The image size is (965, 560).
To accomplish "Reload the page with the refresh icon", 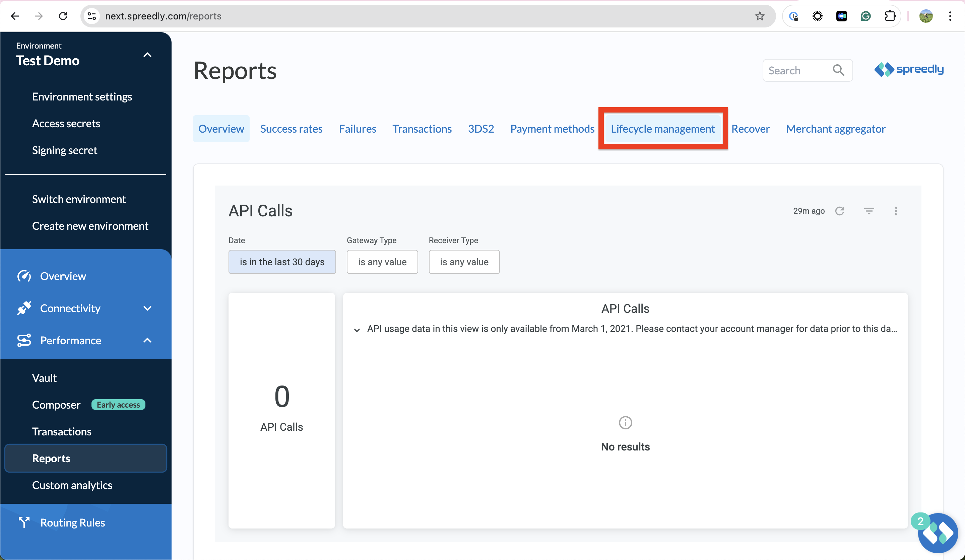I will coord(63,16).
